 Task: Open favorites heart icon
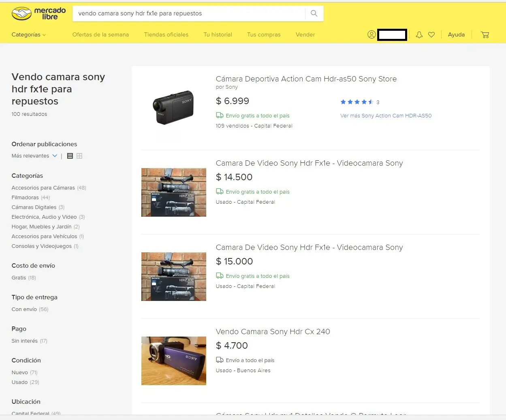pyautogui.click(x=431, y=35)
